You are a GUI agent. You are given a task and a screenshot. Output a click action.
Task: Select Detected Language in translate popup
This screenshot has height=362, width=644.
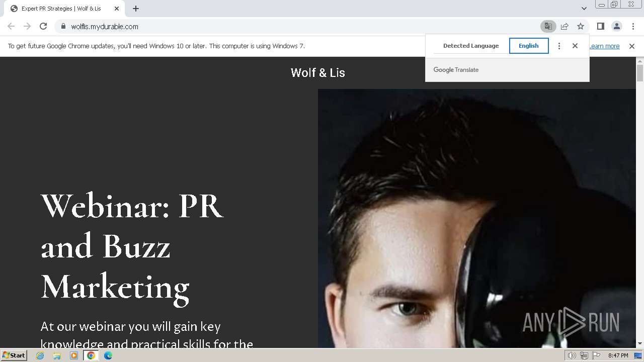471,46
